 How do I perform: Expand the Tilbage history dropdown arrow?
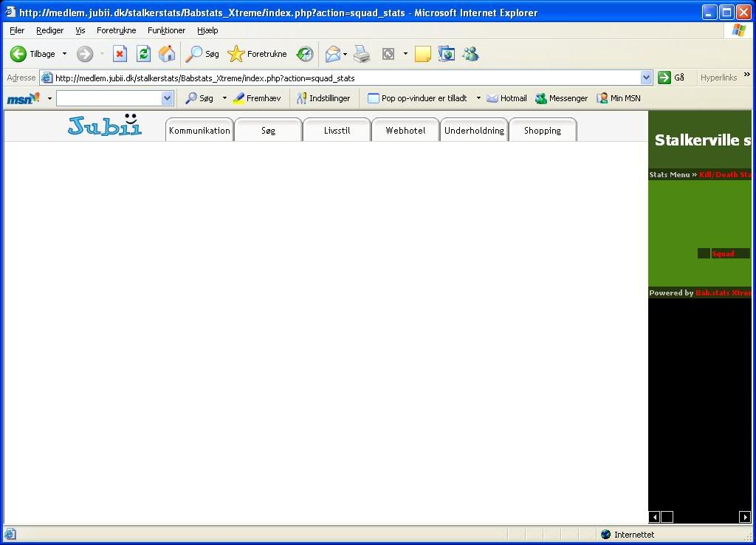click(x=64, y=54)
